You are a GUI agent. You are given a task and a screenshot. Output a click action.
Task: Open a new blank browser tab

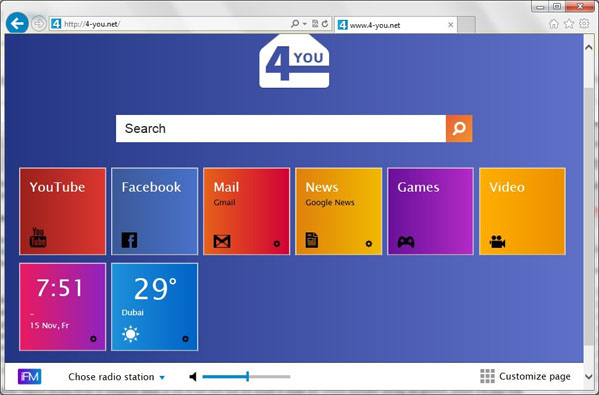(466, 25)
